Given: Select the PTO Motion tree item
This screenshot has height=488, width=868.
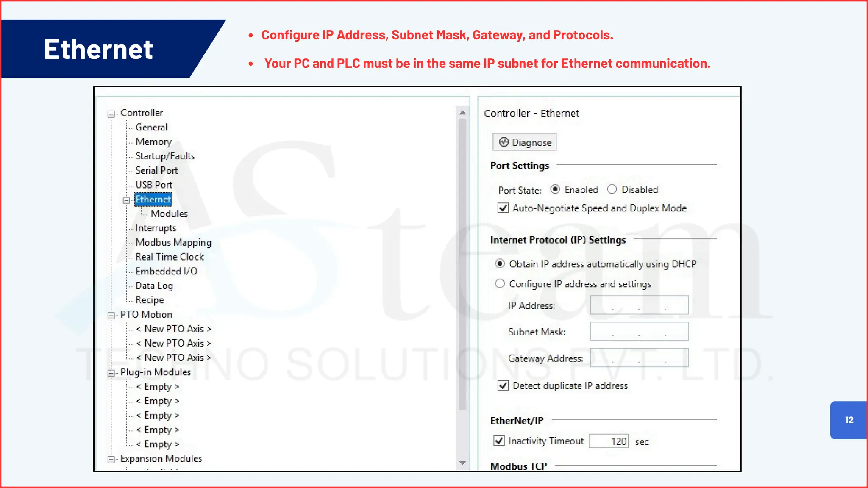Looking at the screenshot, I should pyautogui.click(x=146, y=314).
